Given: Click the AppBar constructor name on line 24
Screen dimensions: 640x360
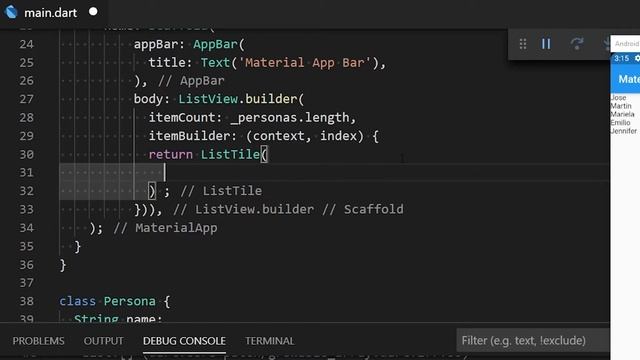Looking at the screenshot, I should [x=215, y=44].
